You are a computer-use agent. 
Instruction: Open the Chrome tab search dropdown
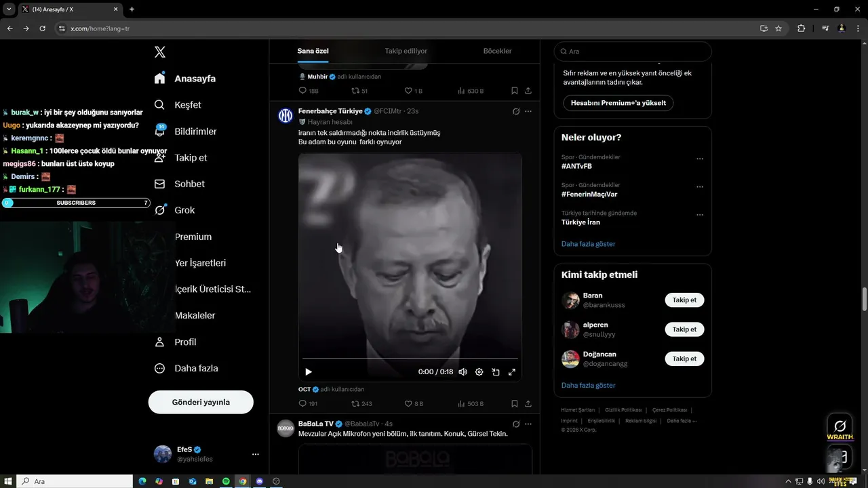9,9
